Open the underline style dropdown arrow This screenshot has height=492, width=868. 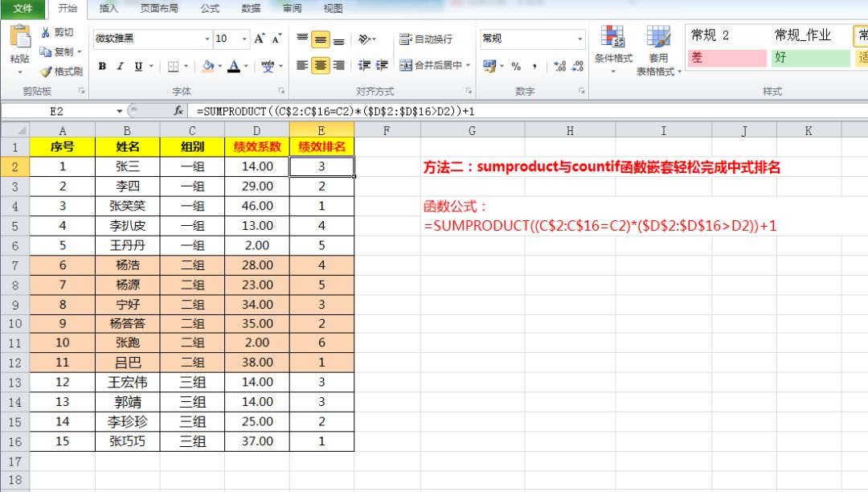pos(151,67)
